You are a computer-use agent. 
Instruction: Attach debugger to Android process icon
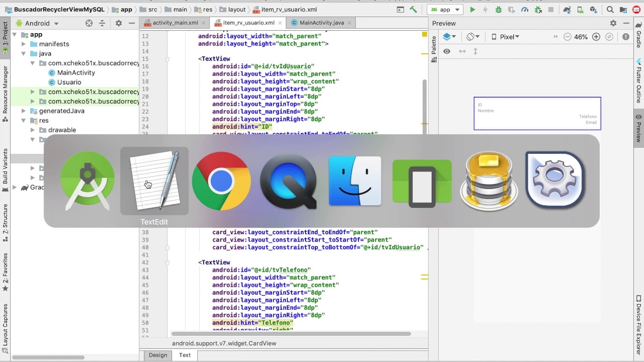(538, 10)
